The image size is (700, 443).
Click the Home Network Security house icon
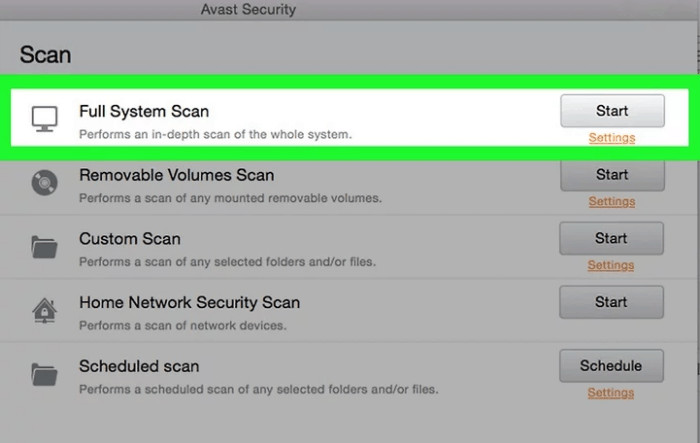45,310
